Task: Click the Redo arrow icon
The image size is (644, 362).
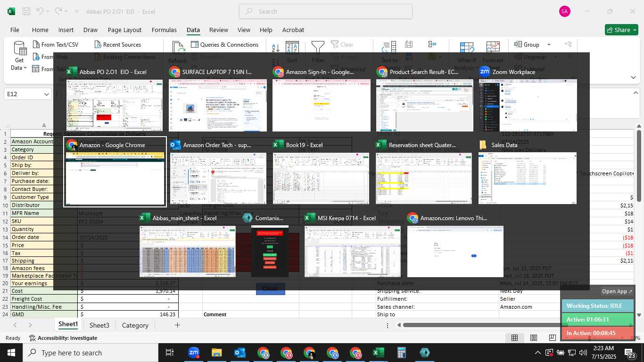Action: 58,11
